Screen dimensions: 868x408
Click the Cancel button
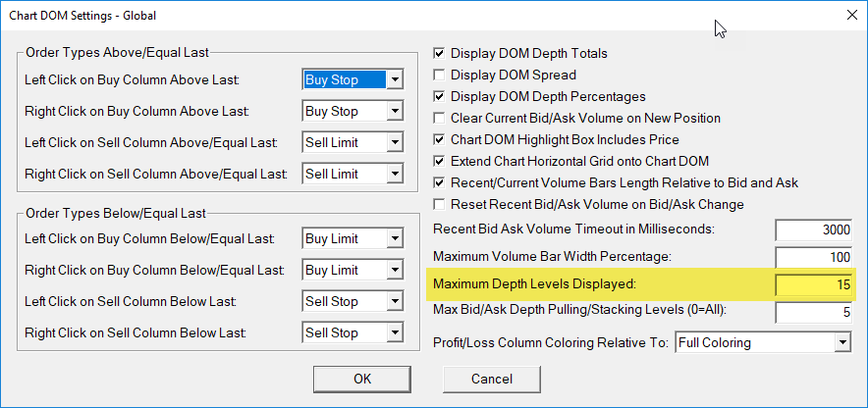coord(492,379)
